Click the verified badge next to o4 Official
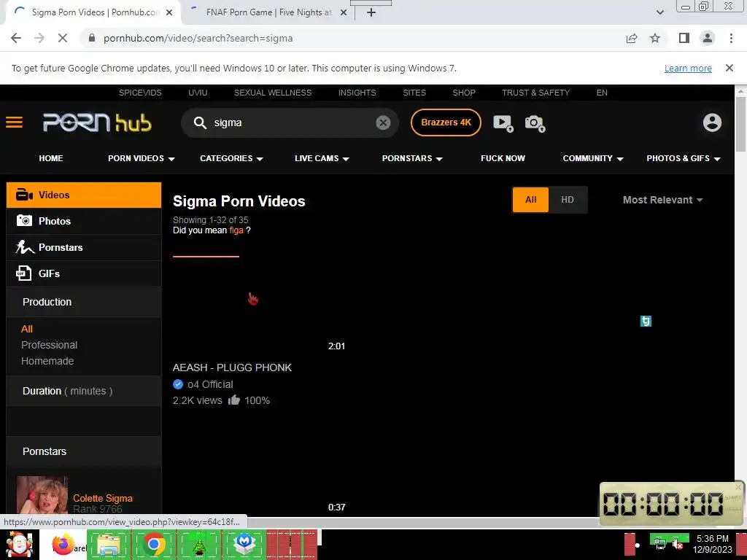The height and width of the screenshot is (560, 747). [x=178, y=384]
